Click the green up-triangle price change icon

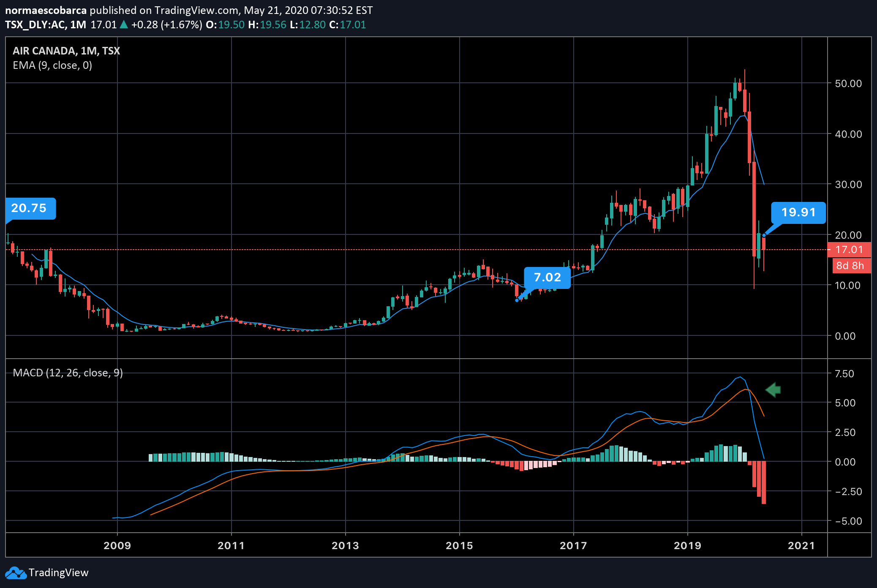tap(124, 24)
